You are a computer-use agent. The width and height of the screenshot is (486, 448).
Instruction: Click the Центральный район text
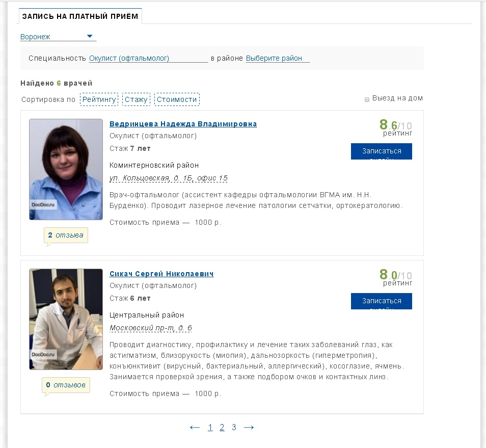[147, 315]
